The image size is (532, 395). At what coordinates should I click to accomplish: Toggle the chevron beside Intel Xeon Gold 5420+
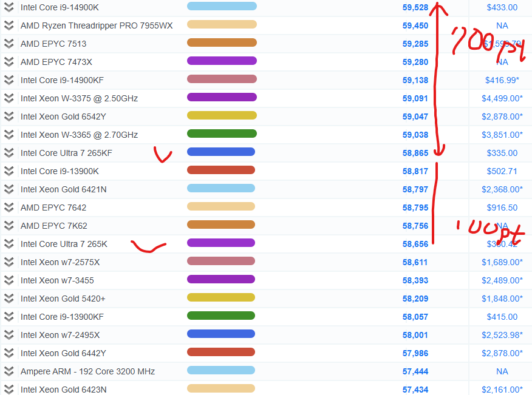pyautogui.click(x=9, y=299)
